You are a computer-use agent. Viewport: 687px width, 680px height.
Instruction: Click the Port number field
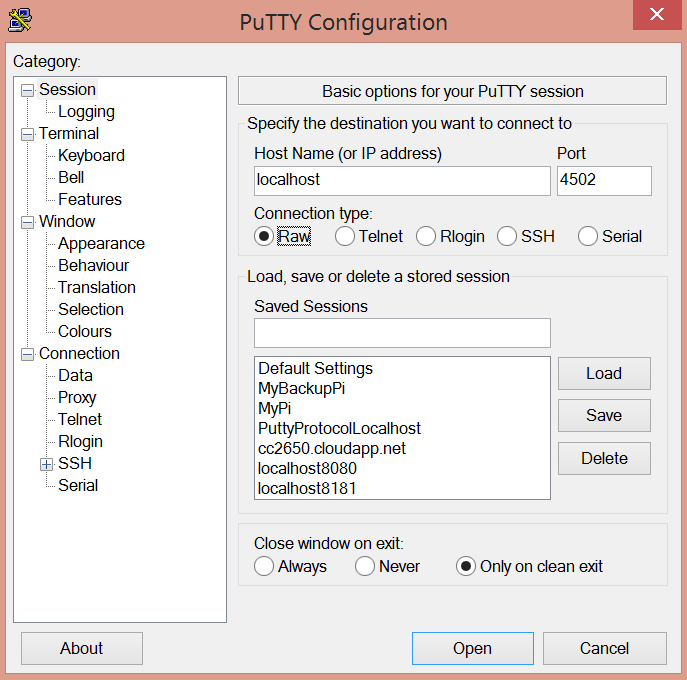pos(604,180)
